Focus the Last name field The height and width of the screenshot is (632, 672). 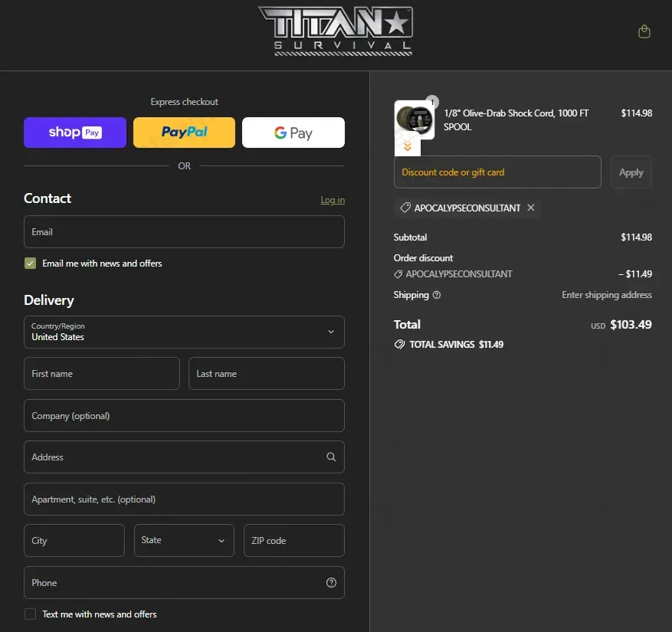pyautogui.click(x=266, y=374)
